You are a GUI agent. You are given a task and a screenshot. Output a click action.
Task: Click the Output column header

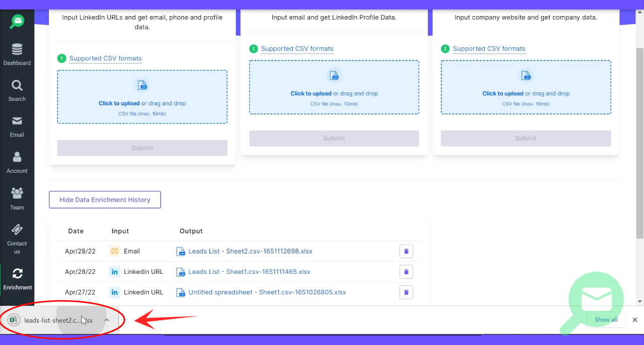(191, 231)
